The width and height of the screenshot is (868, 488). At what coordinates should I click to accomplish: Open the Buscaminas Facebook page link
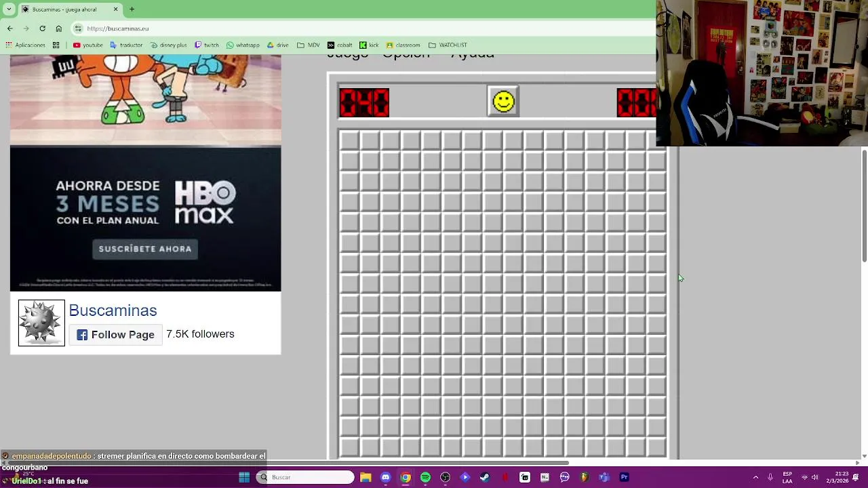pyautogui.click(x=113, y=310)
